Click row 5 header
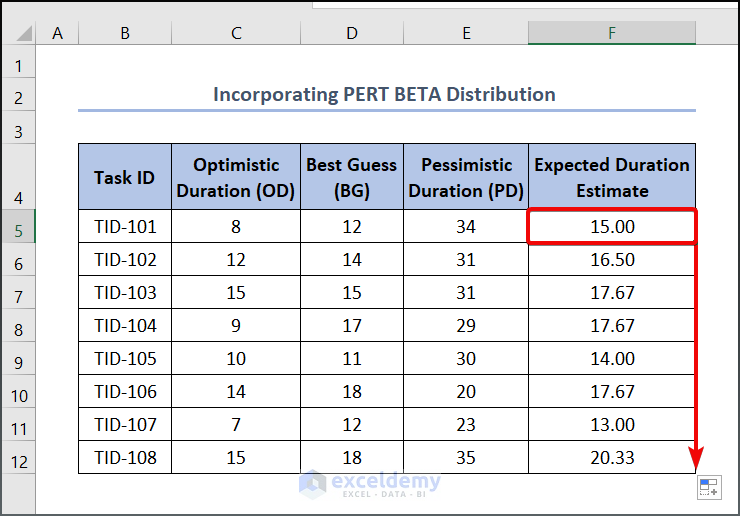Viewport: 740px width, 516px height. [x=19, y=230]
